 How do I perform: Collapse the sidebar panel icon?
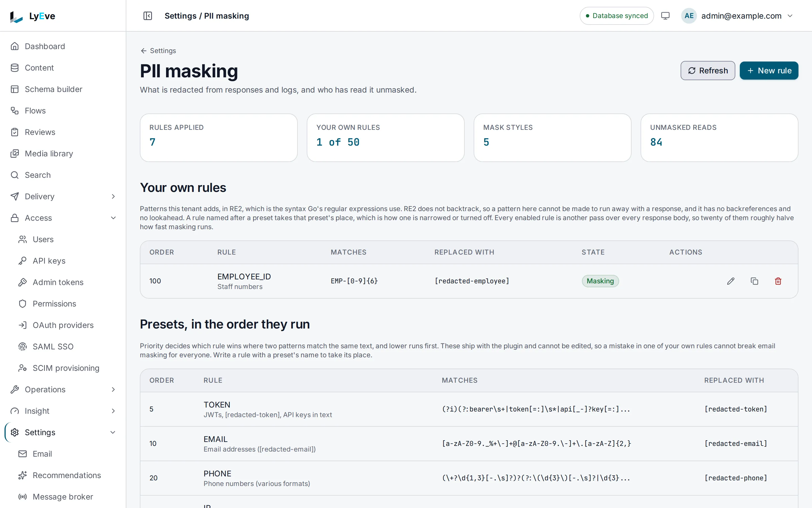(148, 16)
